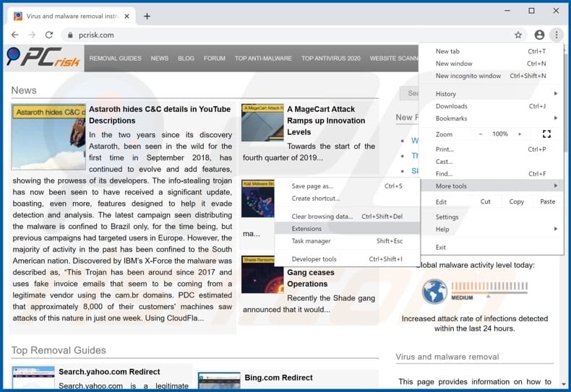Open New incognito window
Image resolution: width=571 pixels, height=392 pixels.
(491, 76)
